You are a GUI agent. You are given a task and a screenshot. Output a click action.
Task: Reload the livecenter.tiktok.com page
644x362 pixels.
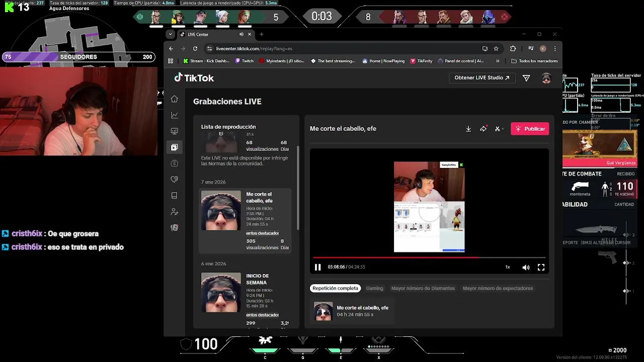[195, 49]
